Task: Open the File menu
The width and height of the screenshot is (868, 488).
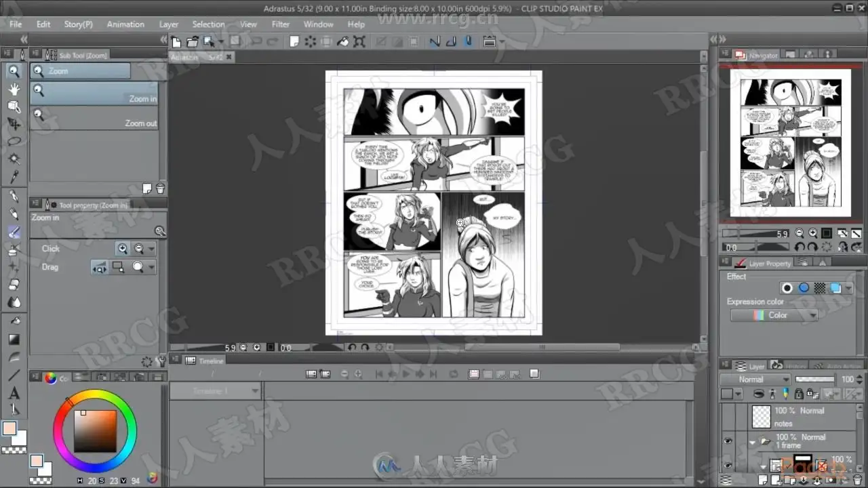Action: pos(16,24)
